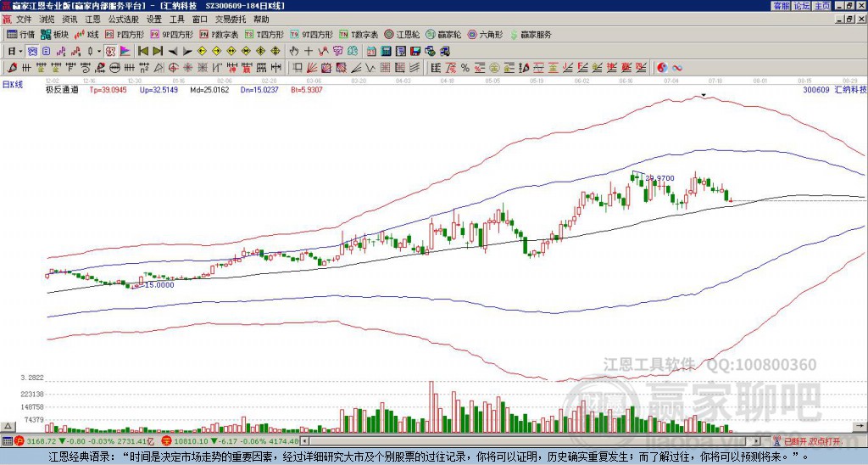Select the zigzag wave line tool

[x=369, y=68]
